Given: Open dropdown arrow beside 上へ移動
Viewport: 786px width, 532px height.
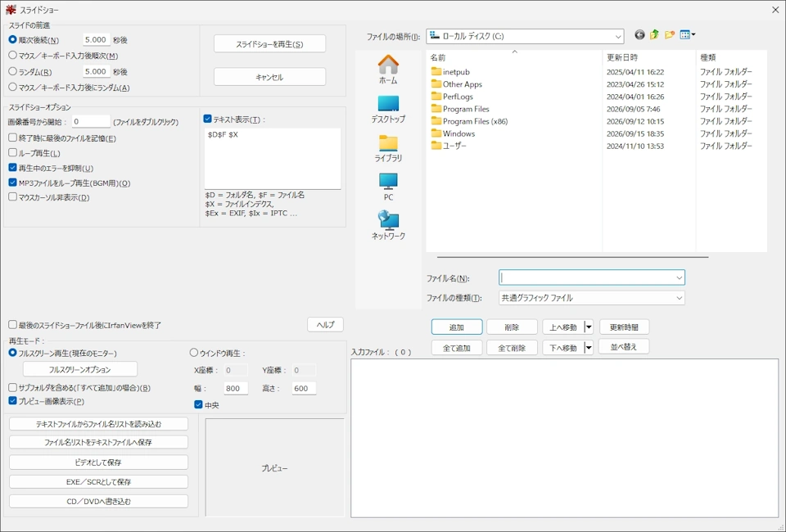Looking at the screenshot, I should click(x=589, y=327).
